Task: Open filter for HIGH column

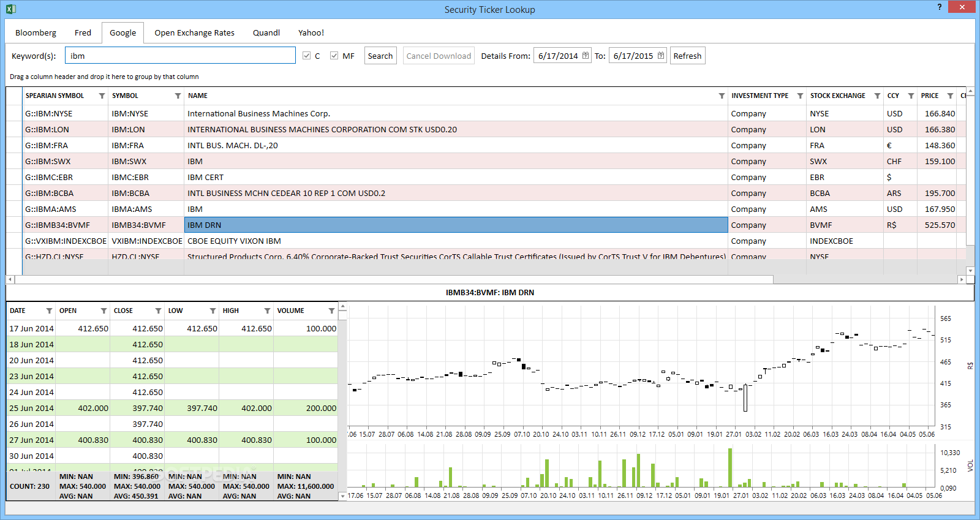Action: pyautogui.click(x=267, y=311)
